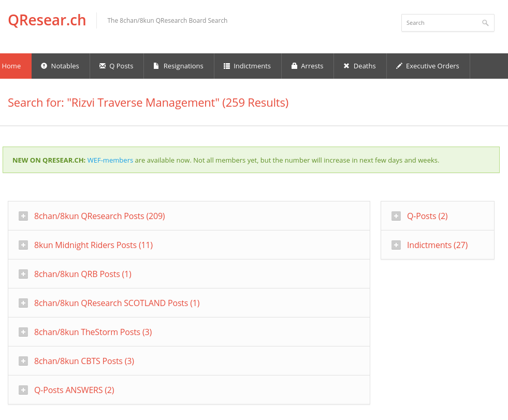Image resolution: width=508 pixels, height=420 pixels.
Task: Open QResearch SCOTLAND Posts (1)
Action: click(189, 303)
